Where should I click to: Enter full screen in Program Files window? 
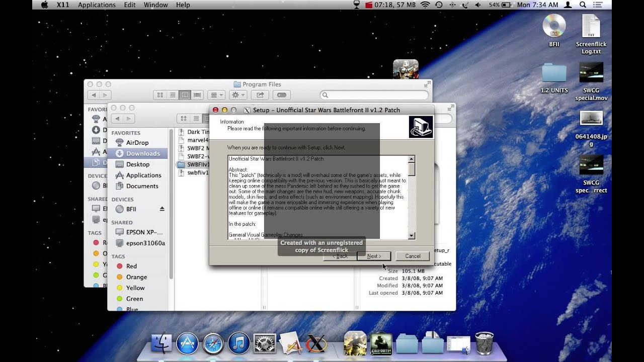click(x=427, y=83)
